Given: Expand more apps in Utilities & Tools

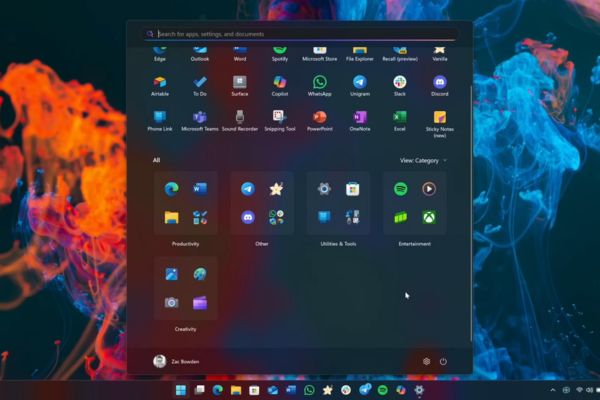Looking at the screenshot, I should (352, 217).
